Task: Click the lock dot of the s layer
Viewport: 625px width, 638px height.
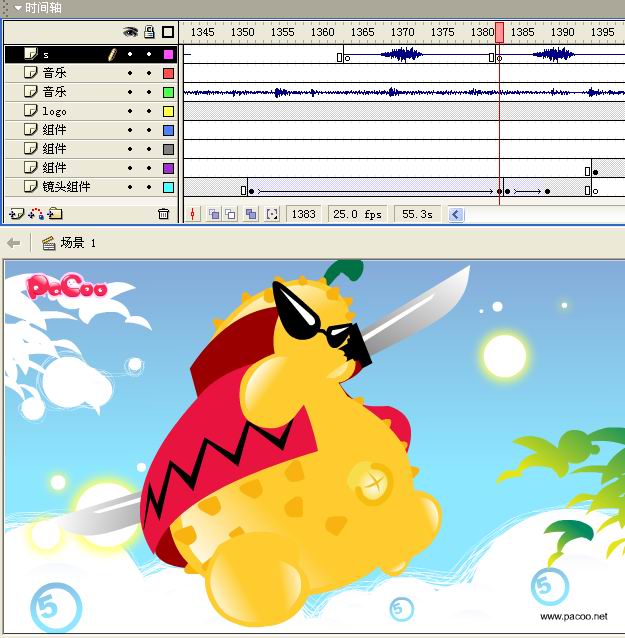Action: click(x=149, y=54)
